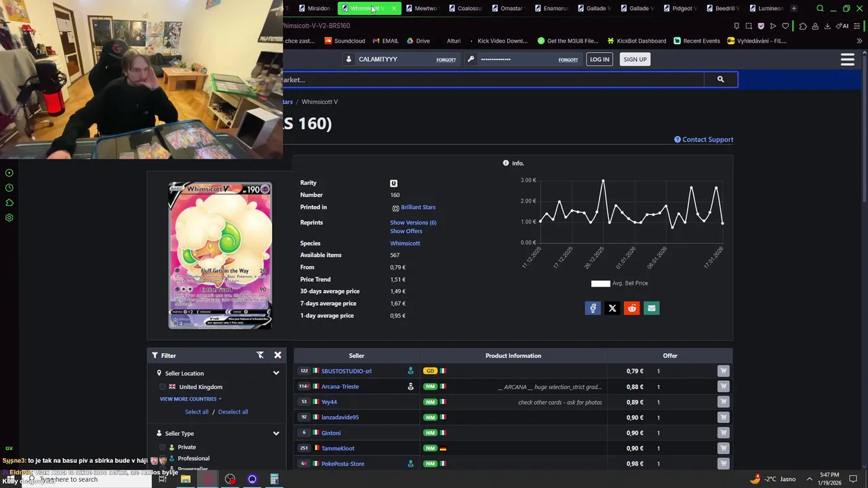This screenshot has height=488, width=868.
Task: Add Arcana-Trieste offer to cart
Action: click(724, 386)
